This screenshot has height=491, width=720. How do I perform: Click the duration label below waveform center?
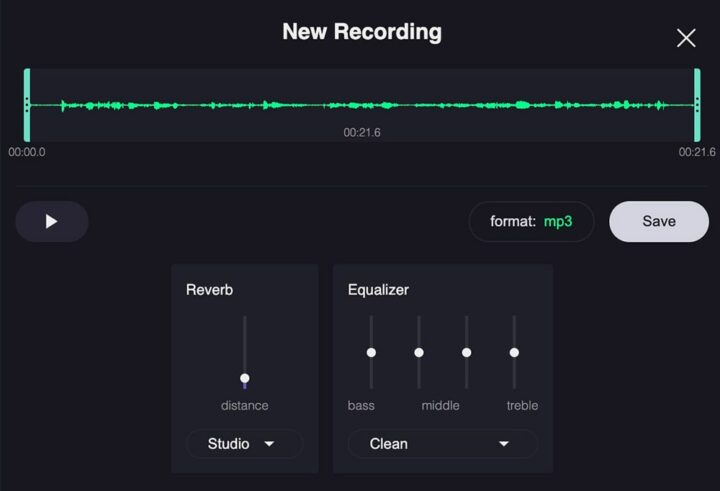(361, 132)
